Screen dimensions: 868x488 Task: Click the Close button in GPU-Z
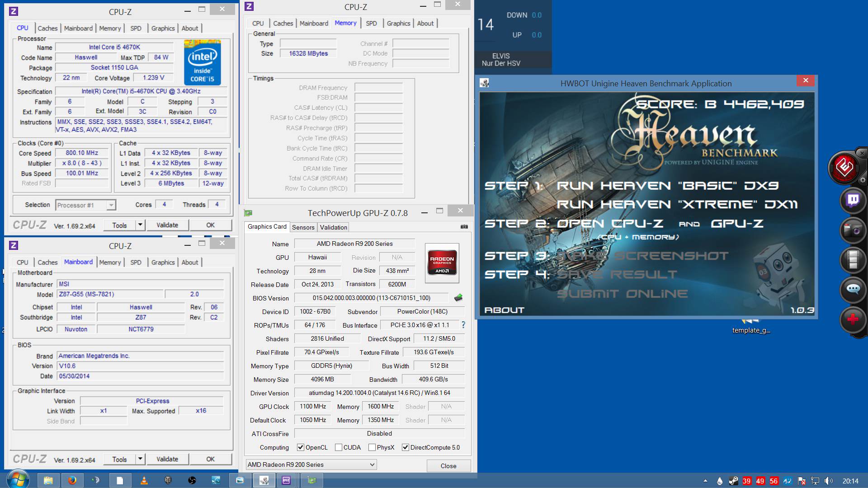[448, 466]
